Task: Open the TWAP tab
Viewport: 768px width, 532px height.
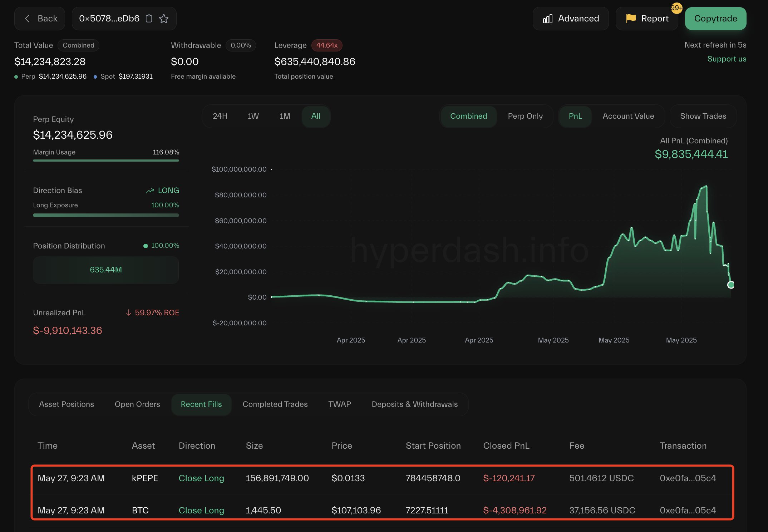Action: click(x=340, y=404)
